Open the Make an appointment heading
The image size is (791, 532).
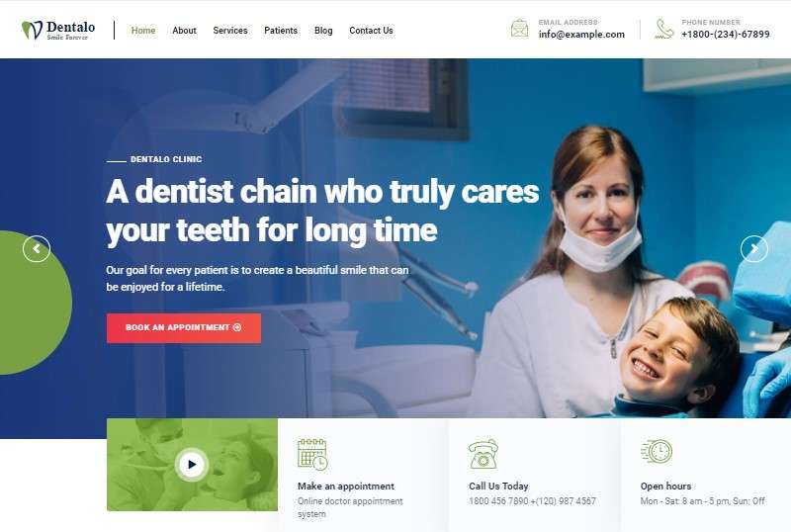345,487
